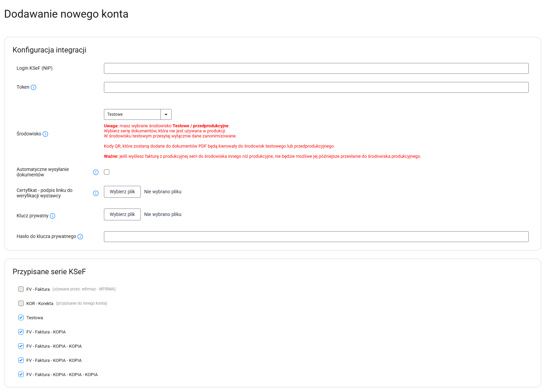The height and width of the screenshot is (392, 545).
Task: Toggle the FV - Faktura - KOPIA checkbox
Action: point(21,332)
